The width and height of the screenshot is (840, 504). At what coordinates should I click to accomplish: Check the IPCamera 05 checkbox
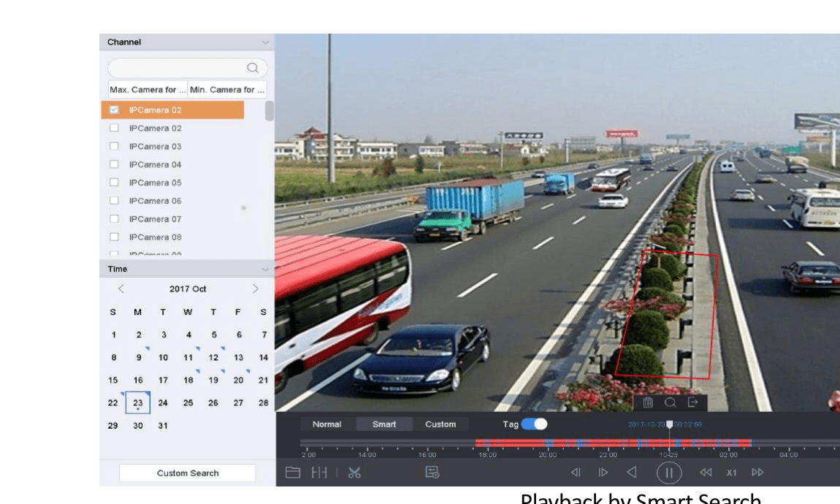(114, 183)
